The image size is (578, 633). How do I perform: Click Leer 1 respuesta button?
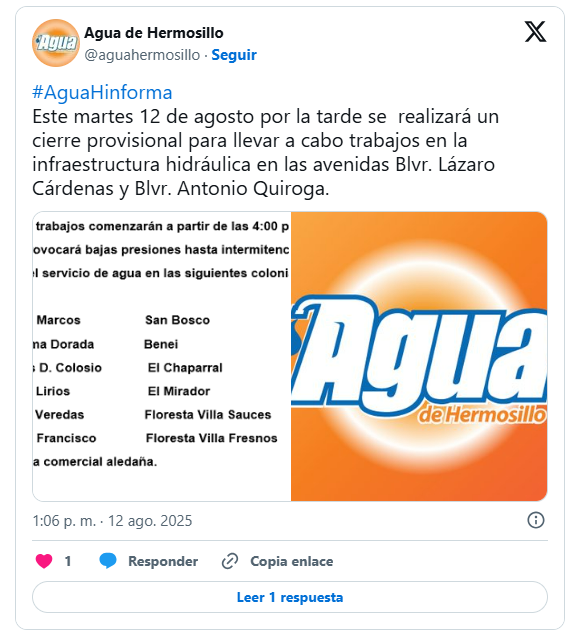tap(290, 597)
